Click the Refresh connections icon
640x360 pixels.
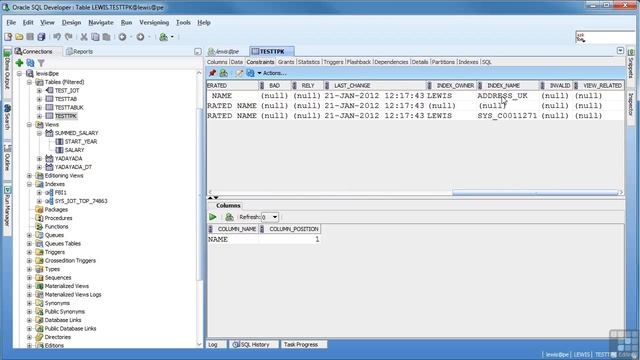[x=30, y=63]
